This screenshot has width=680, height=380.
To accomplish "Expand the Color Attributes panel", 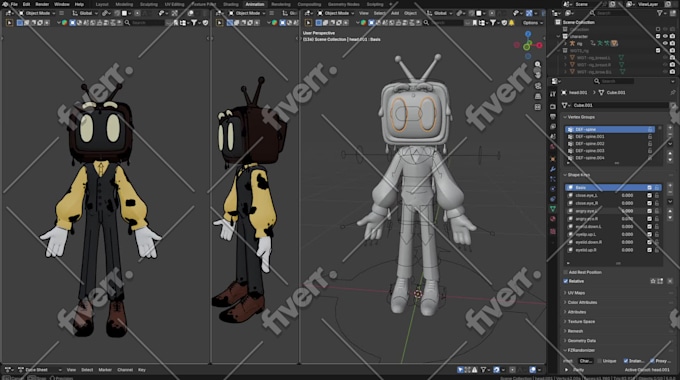I will tap(582, 302).
